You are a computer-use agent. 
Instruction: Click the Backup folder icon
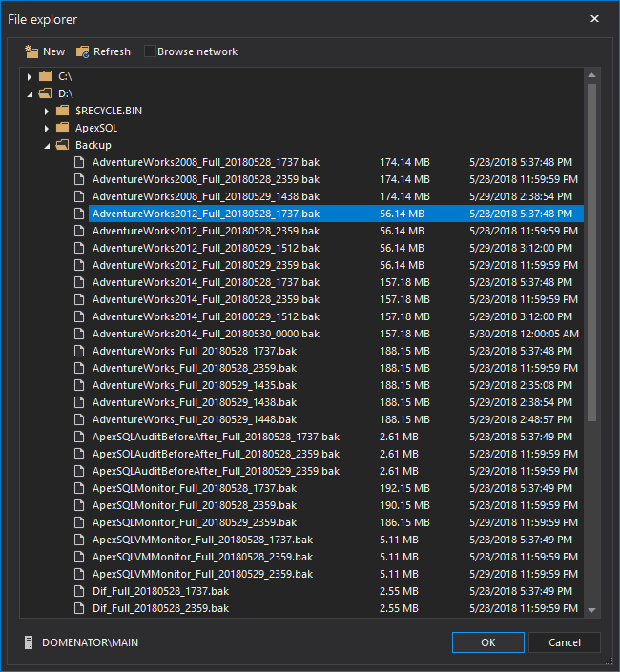[63, 145]
